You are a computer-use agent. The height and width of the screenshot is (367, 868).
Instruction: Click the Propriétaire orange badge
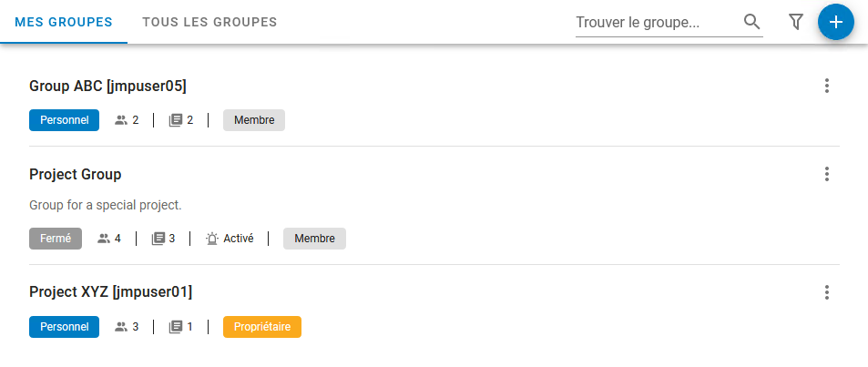click(261, 327)
